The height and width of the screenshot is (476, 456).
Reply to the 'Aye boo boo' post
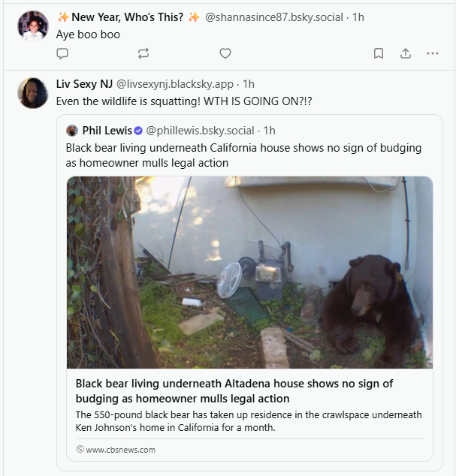click(x=62, y=53)
